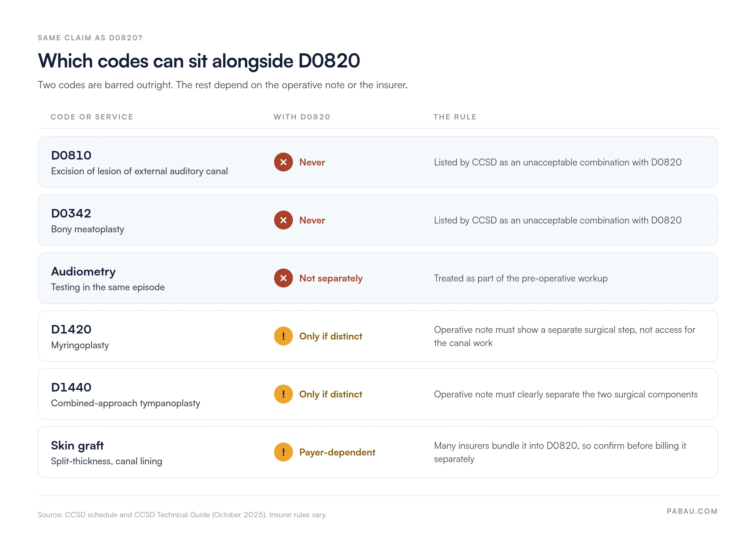
Task: Click the D0342 unacceptable combination rule text
Action: pos(558,220)
